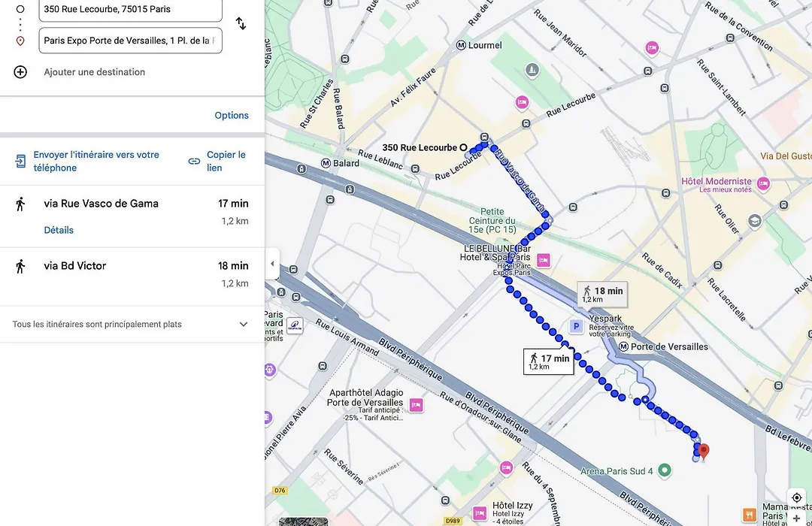Open the Le Bellune hotel pin
The width and height of the screenshot is (812, 526).
point(544,260)
